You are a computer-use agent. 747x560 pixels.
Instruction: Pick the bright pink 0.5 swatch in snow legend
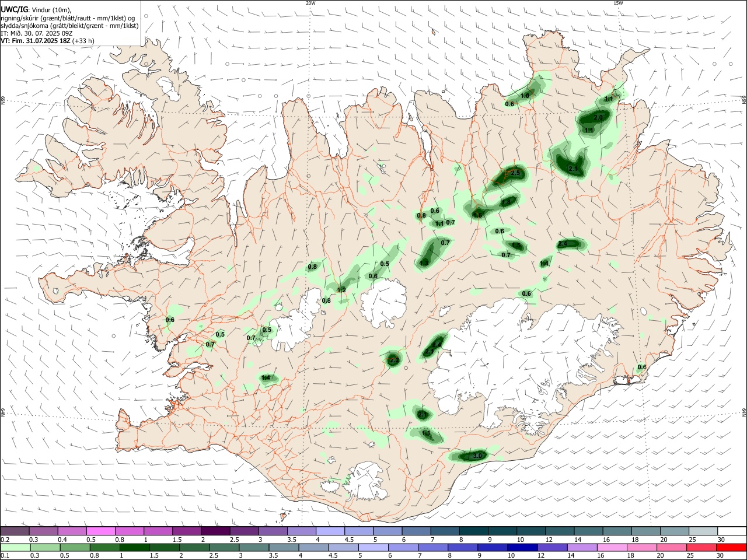tap(101, 531)
